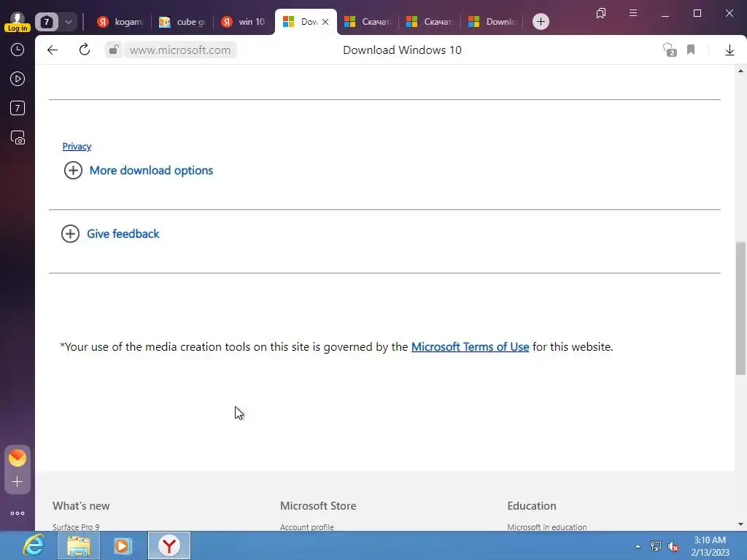This screenshot has height=560, width=747.
Task: Reload the current page
Action: point(85,50)
